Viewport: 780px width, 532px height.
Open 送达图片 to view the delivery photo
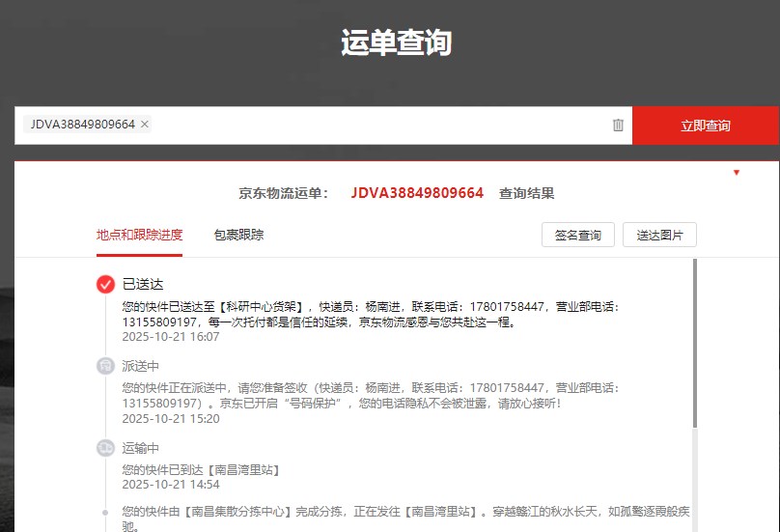[659, 235]
